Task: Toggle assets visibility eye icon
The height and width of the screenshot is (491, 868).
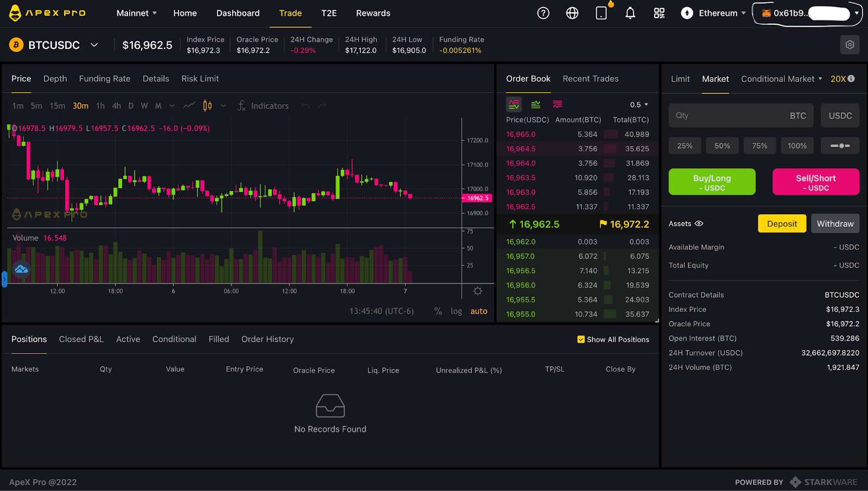Action: point(699,224)
